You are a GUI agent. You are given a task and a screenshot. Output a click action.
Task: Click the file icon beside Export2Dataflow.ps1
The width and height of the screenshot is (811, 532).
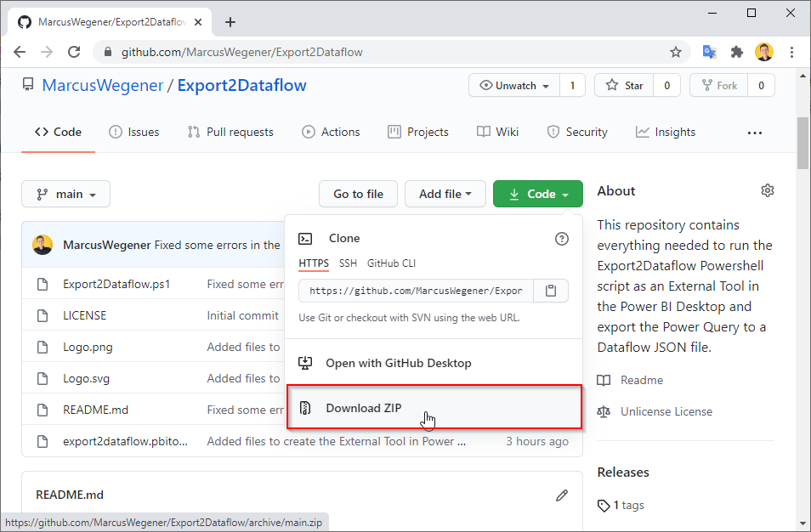coord(43,284)
